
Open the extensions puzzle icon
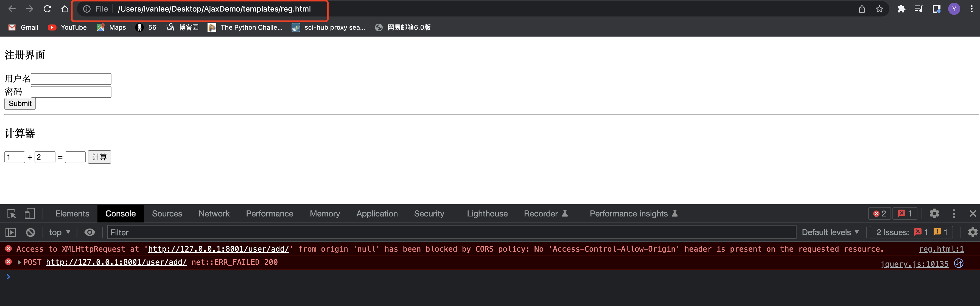[901, 9]
